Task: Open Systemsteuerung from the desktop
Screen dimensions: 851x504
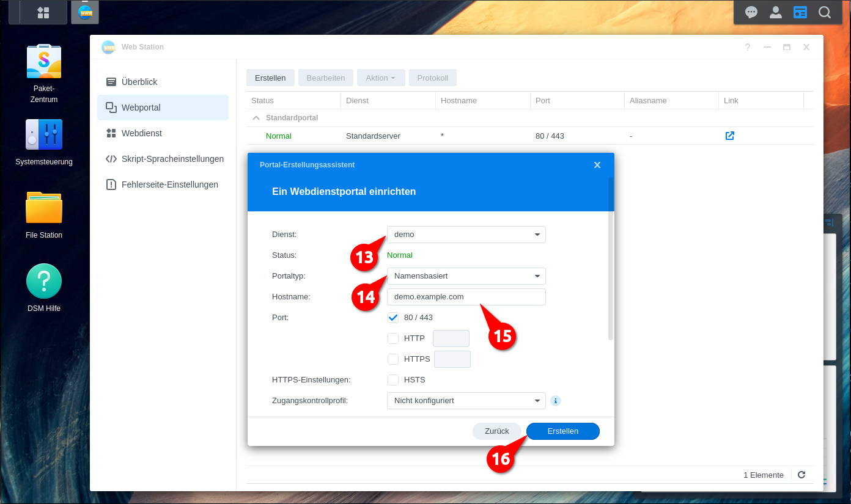Action: 44,134
